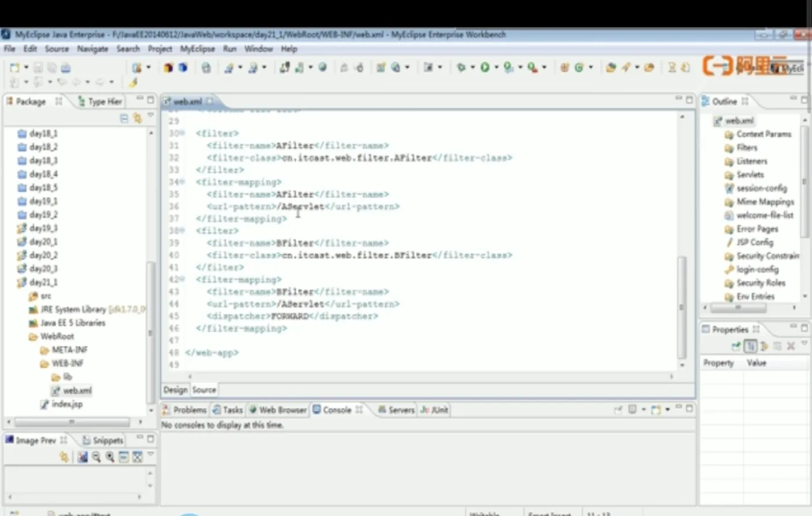The height and width of the screenshot is (516, 812).
Task: Open the Snippets tab
Action: click(103, 440)
